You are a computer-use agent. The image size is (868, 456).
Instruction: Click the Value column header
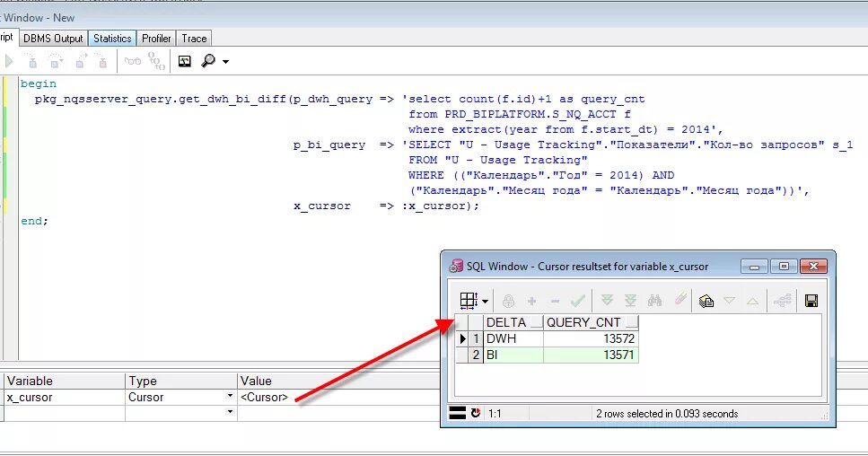[338, 381]
